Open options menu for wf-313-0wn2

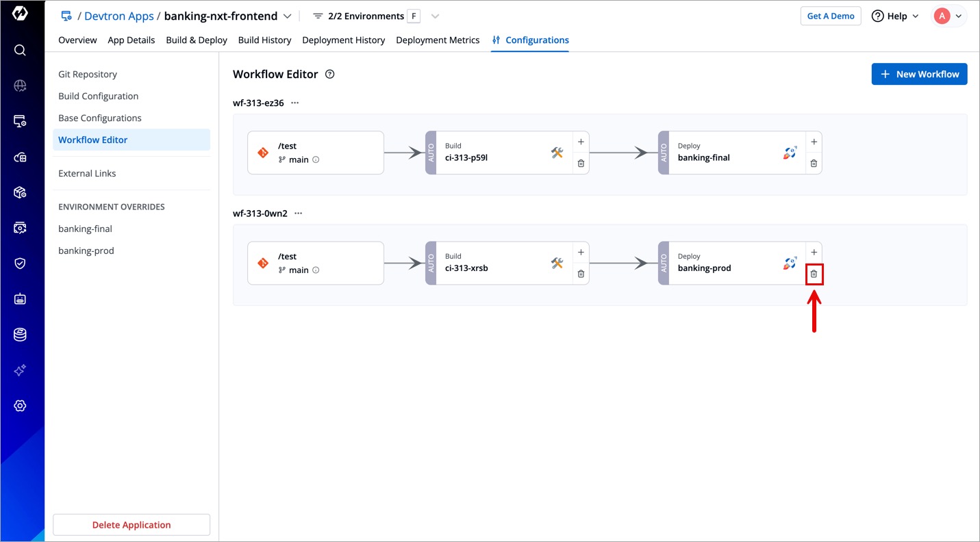pos(298,214)
